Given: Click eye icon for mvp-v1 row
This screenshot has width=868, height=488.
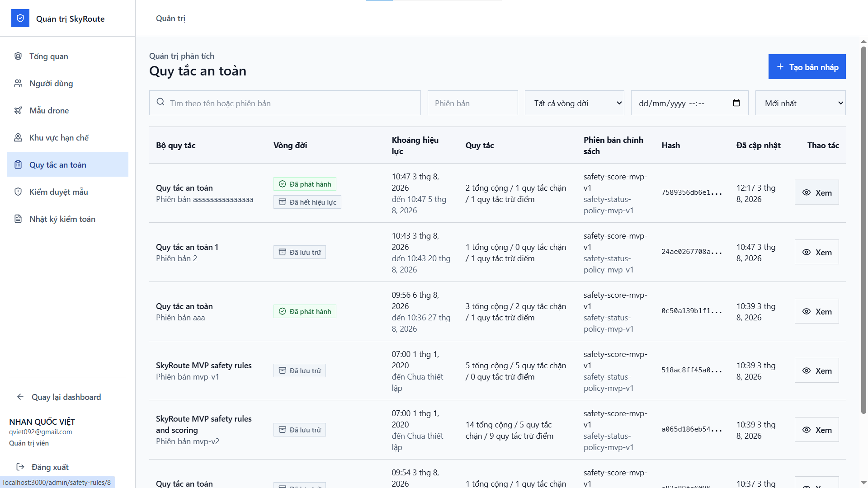Looking at the screenshot, I should 807,371.
